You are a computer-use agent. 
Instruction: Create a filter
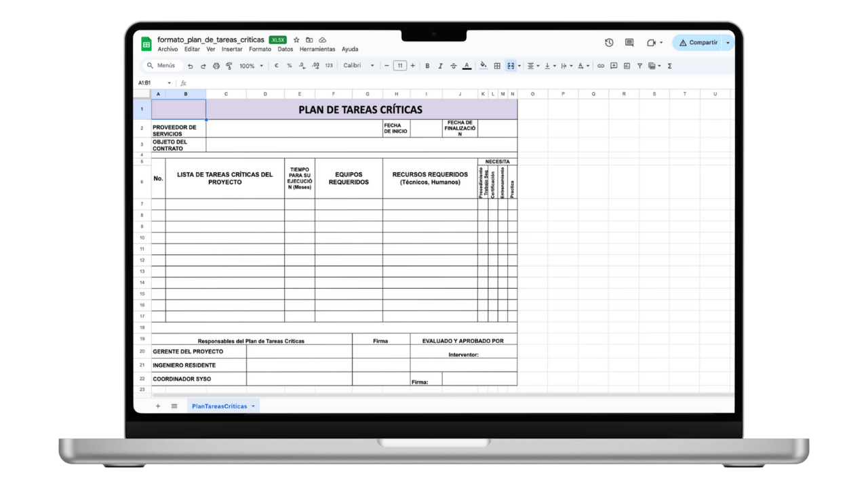coord(640,66)
